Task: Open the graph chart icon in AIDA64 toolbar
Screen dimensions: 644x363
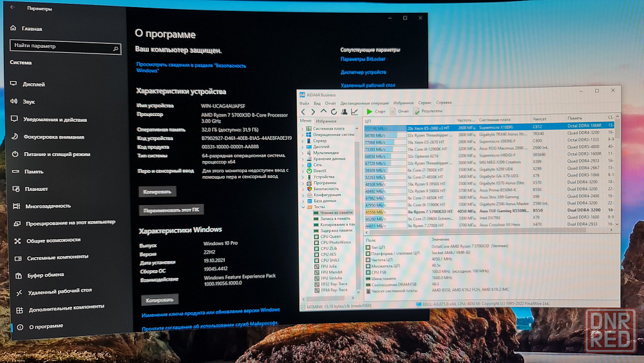Action: [354, 112]
